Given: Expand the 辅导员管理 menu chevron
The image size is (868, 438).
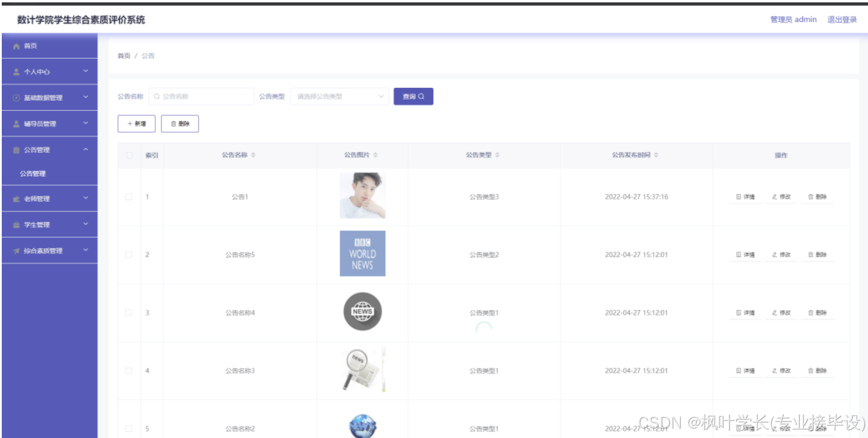Looking at the screenshot, I should tap(85, 124).
